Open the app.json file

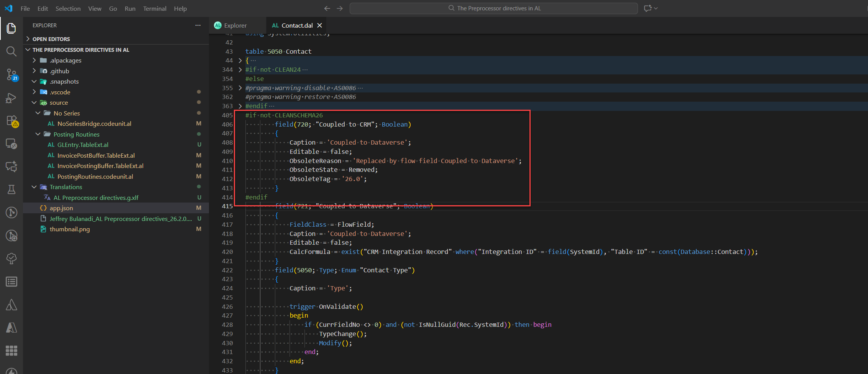tap(61, 208)
